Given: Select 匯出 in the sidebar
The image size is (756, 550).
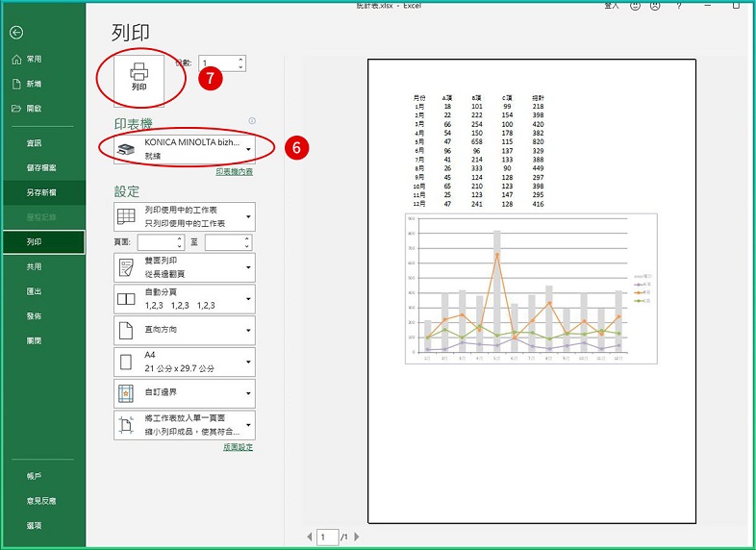Looking at the screenshot, I should 43,291.
